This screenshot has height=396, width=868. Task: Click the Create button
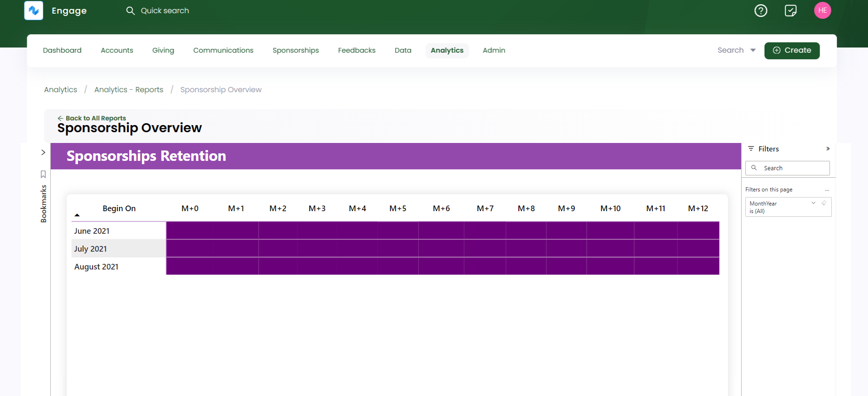pyautogui.click(x=792, y=50)
